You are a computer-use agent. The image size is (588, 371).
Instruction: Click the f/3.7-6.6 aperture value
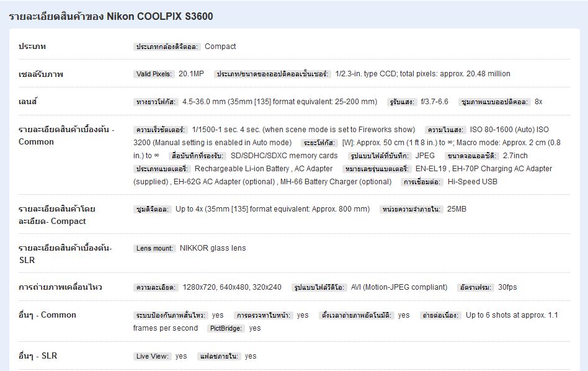[434, 102]
